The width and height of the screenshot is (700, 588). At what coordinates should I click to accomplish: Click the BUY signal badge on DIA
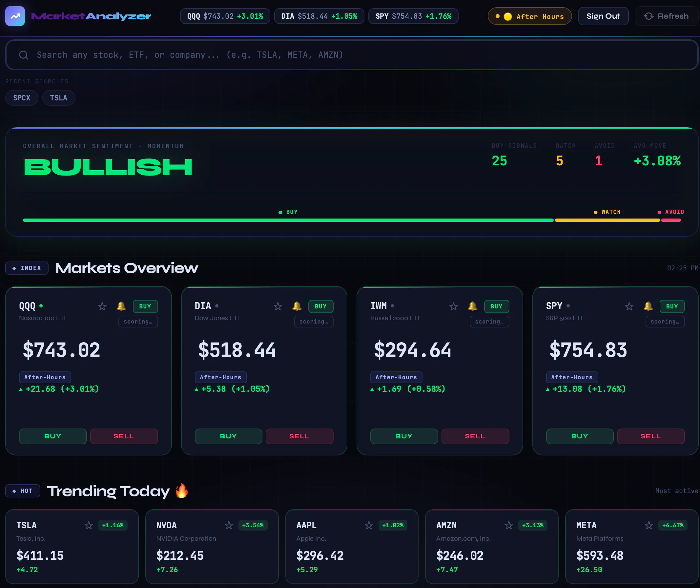(321, 306)
